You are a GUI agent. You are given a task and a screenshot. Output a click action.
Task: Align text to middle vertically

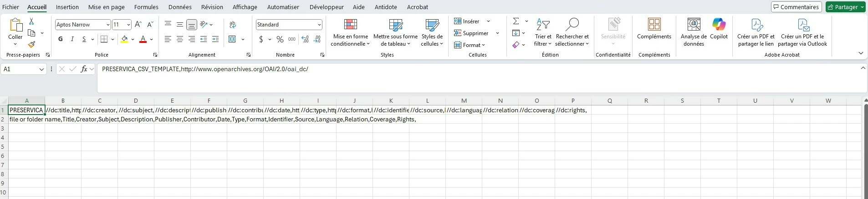pyautogui.click(x=180, y=25)
